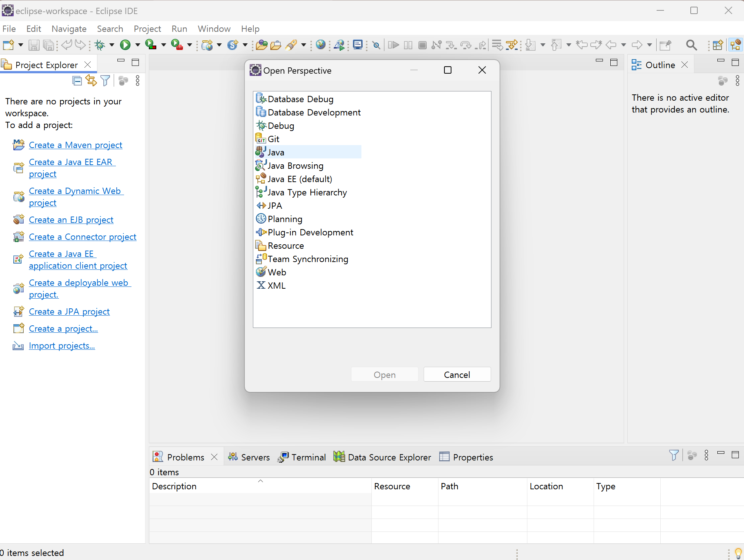
Task: Collapse all in Project Explorer
Action: point(77,81)
